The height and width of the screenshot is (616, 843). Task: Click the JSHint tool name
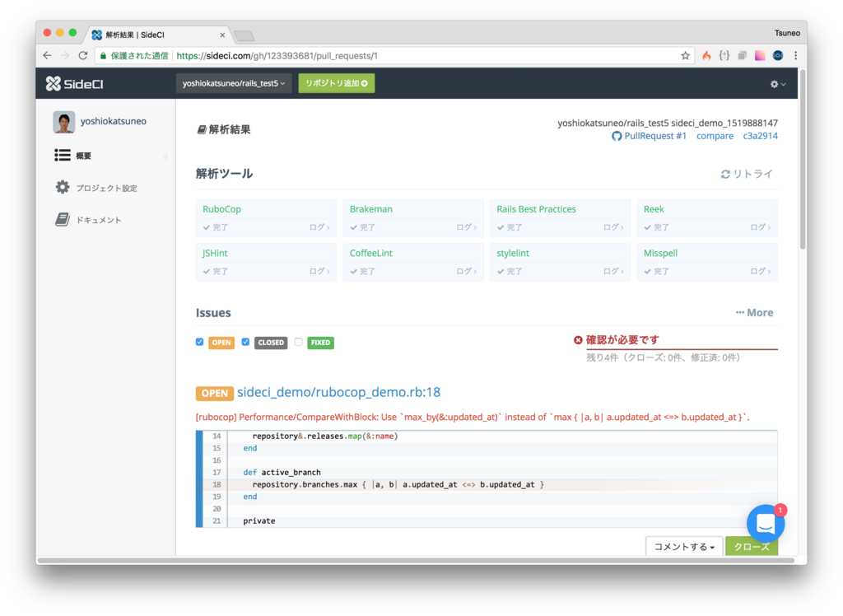[x=215, y=253]
